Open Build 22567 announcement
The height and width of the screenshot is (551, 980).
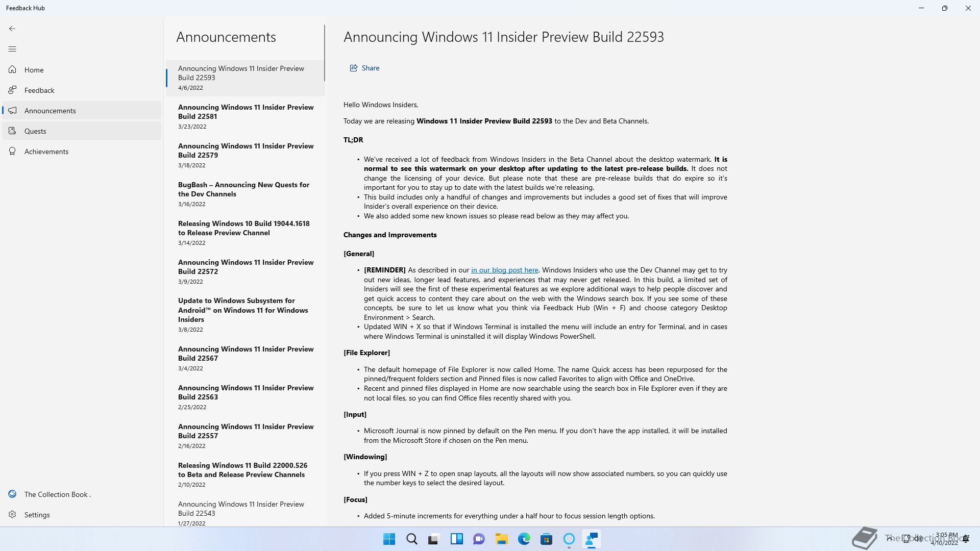click(245, 358)
